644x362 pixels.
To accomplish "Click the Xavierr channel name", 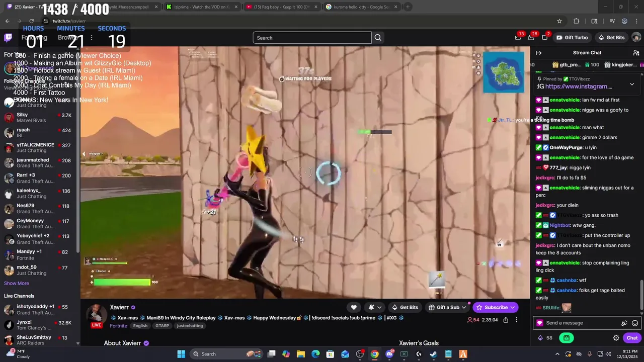I will coord(120,307).
